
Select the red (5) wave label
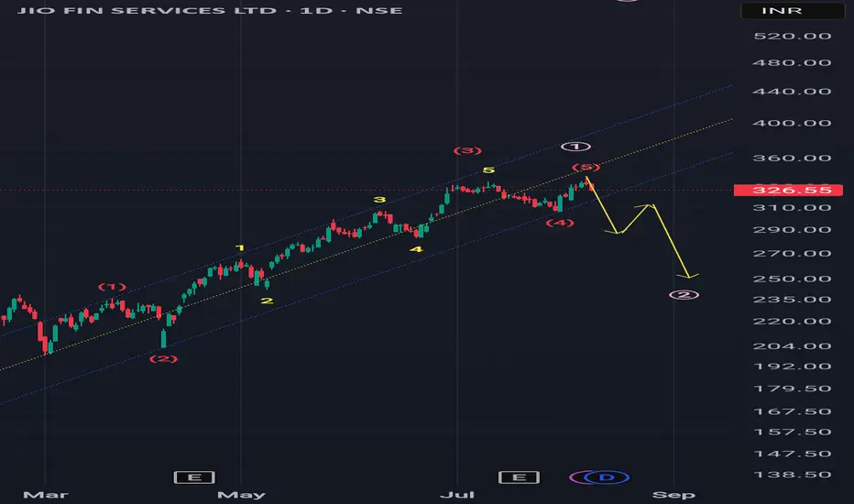[586, 168]
